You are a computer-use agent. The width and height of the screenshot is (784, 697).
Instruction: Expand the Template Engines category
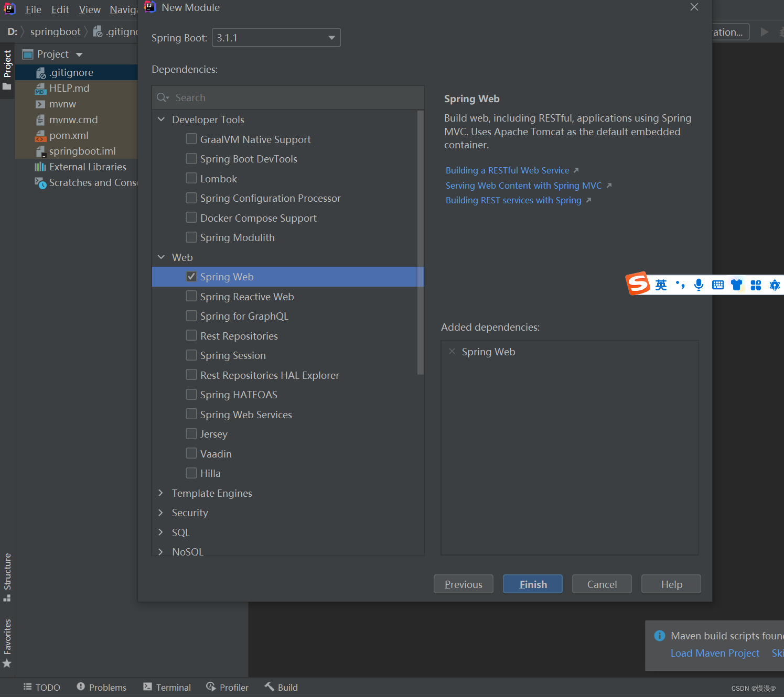[x=160, y=493]
